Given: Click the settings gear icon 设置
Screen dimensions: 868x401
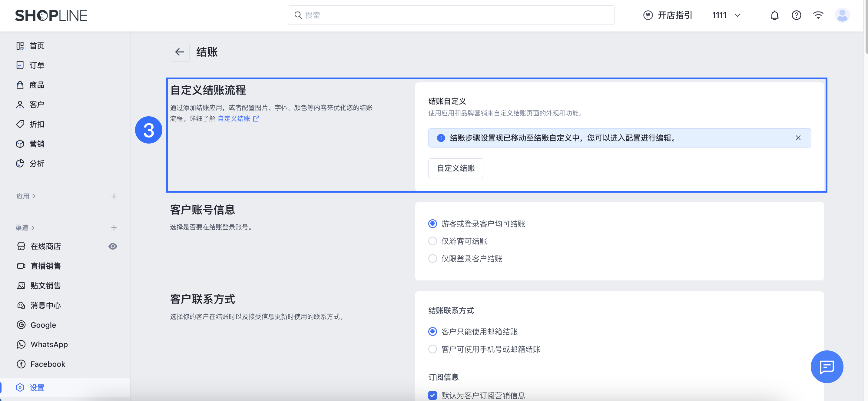Looking at the screenshot, I should tap(20, 387).
